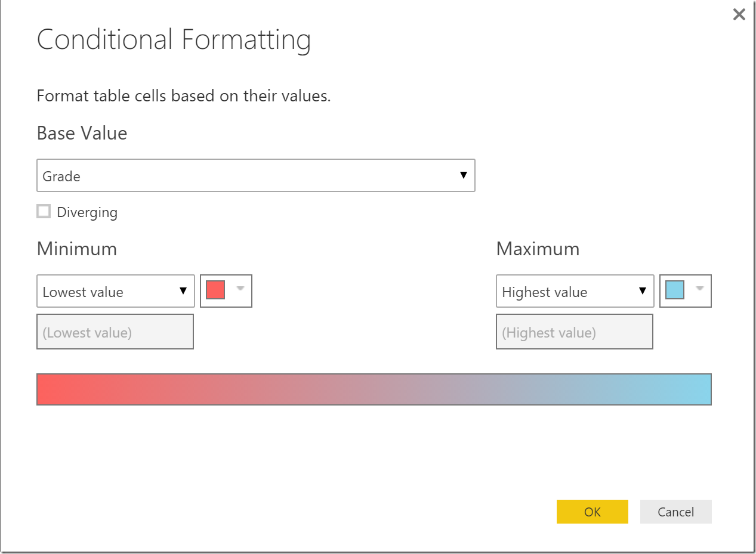The height and width of the screenshot is (554, 756).
Task: Click the Base Value heading
Action: pos(82,133)
